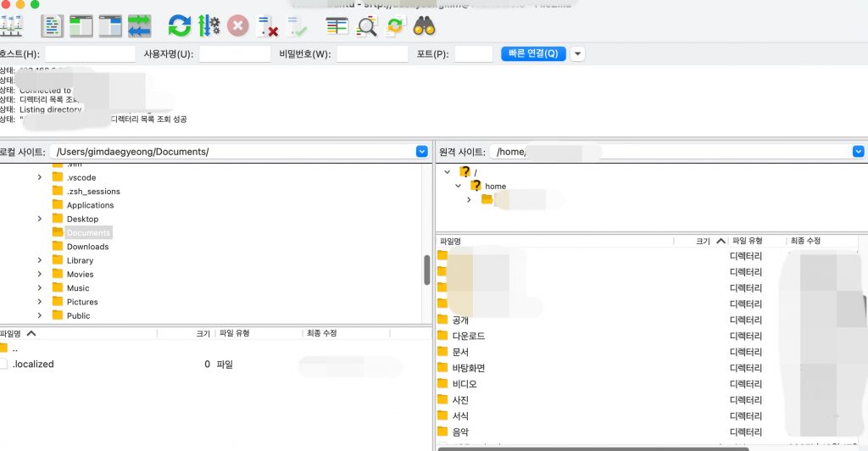Open the Site Manager icon
Image resolution: width=868 pixels, height=451 pixels.
pyautogui.click(x=11, y=25)
